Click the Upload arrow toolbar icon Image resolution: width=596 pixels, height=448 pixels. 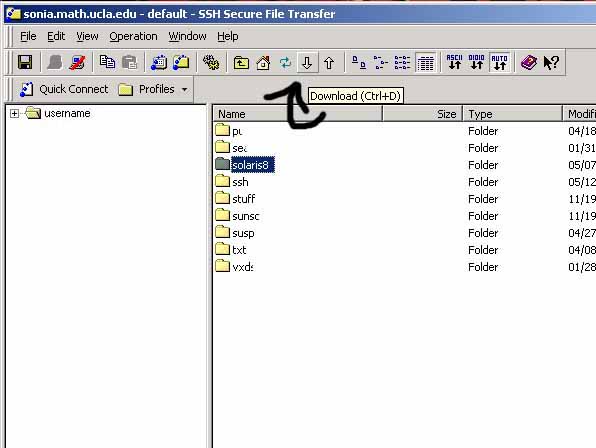329,62
